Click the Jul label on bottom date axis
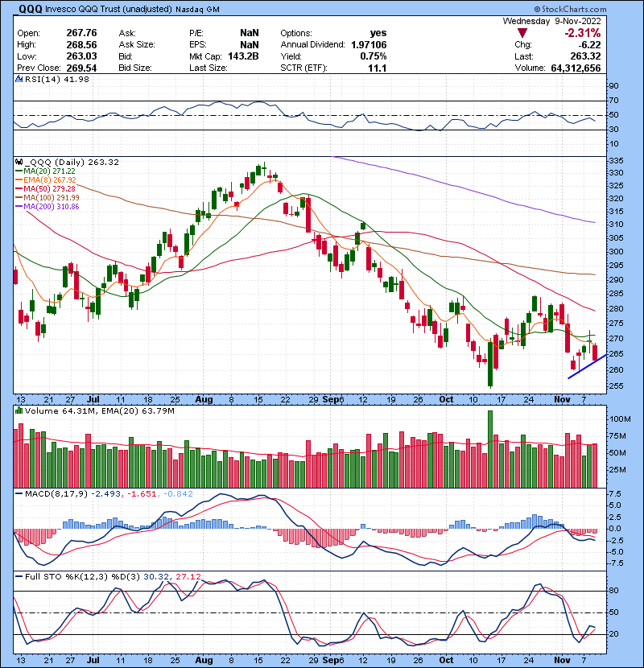Viewport: 644px width, 668px height. point(93,660)
